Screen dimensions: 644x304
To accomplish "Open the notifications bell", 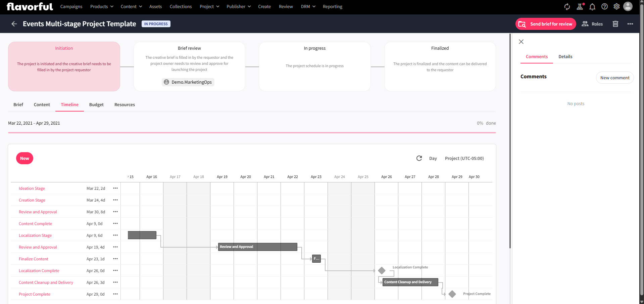I will (592, 6).
